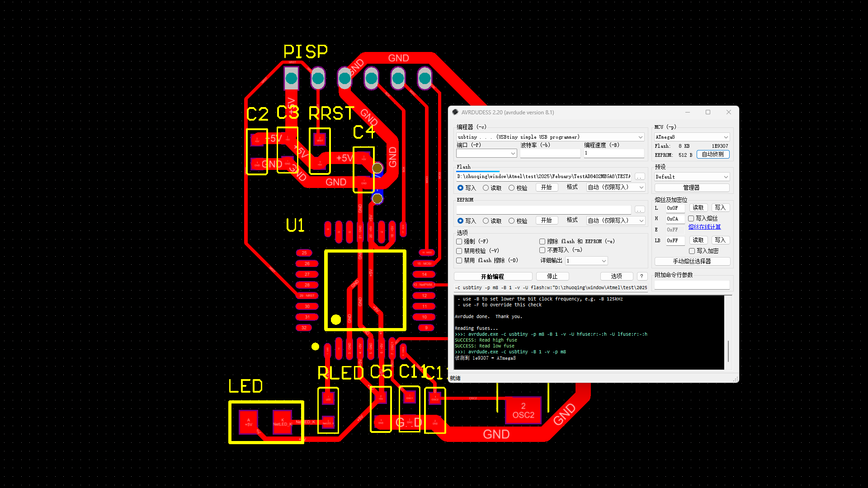This screenshot has width=868, height=488.
Task: Enable 擦除 flash 和 EEPROM (-e)
Action: pos(542,241)
